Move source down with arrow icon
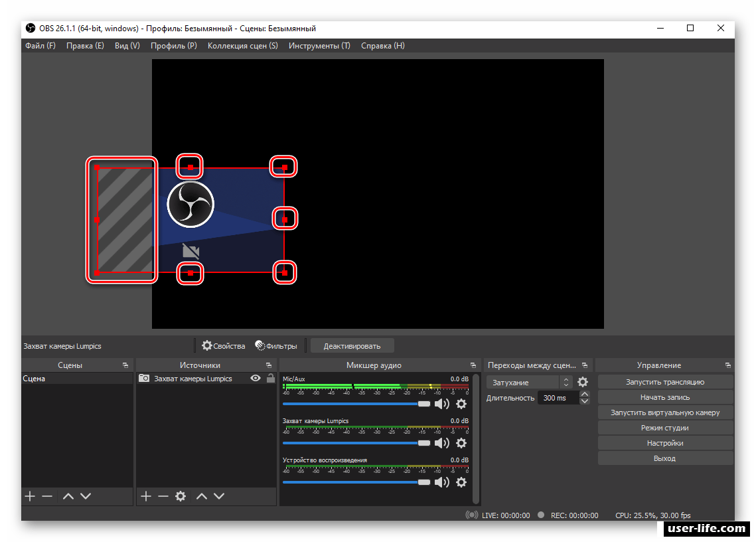Screen dimensions: 756x542 pos(220,496)
